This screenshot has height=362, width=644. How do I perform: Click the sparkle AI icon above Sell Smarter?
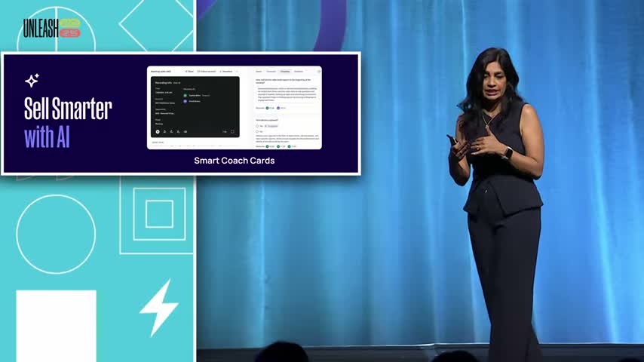(32, 80)
